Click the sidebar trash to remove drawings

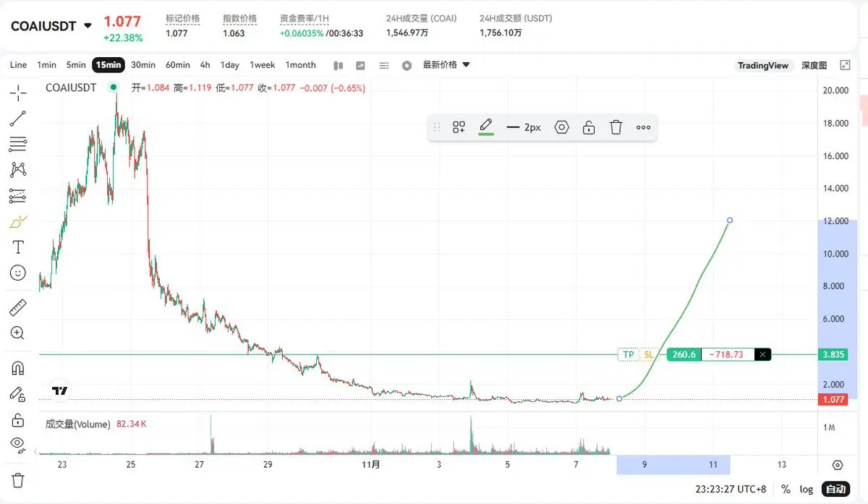[18, 480]
